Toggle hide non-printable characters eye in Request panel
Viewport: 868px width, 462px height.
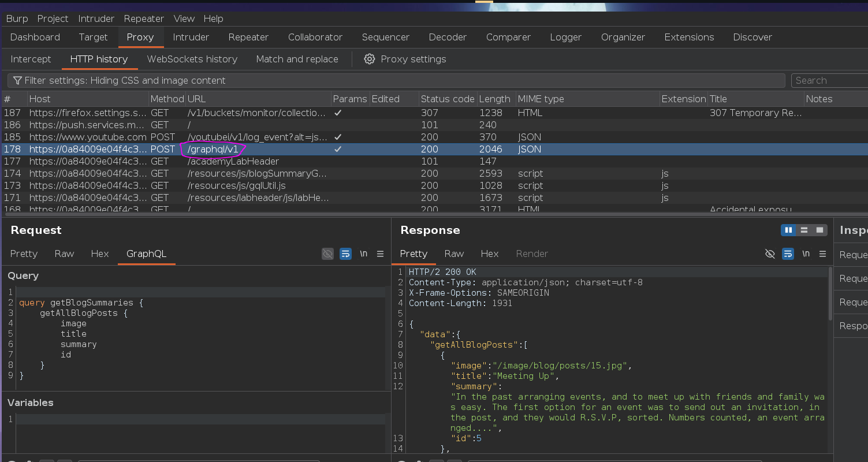(327, 254)
